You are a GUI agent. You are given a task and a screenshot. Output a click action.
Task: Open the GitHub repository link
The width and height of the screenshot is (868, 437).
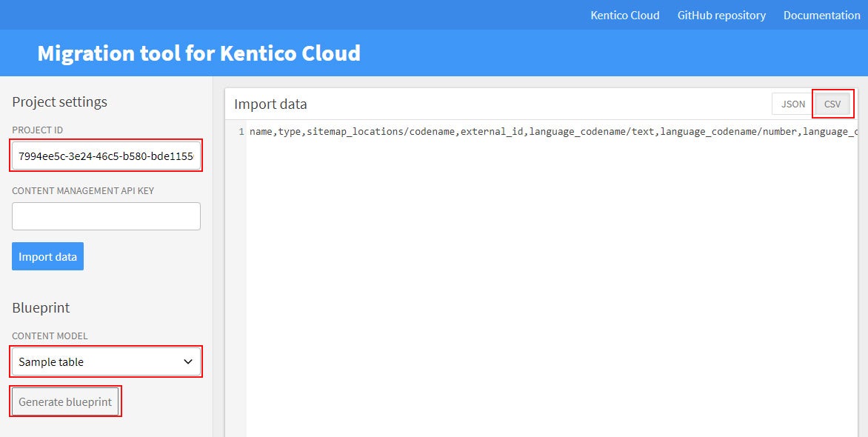tap(721, 16)
